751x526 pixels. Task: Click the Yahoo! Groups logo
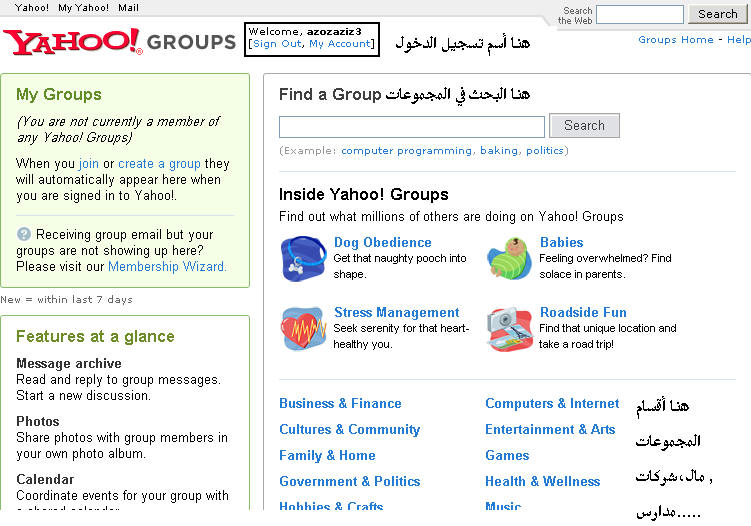[x=119, y=42]
